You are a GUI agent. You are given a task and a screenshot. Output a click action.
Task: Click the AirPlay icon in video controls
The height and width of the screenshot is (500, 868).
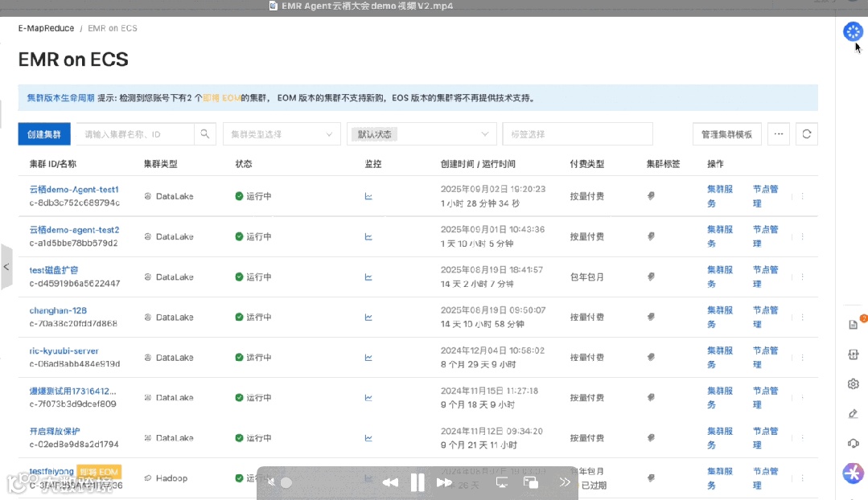(x=502, y=482)
